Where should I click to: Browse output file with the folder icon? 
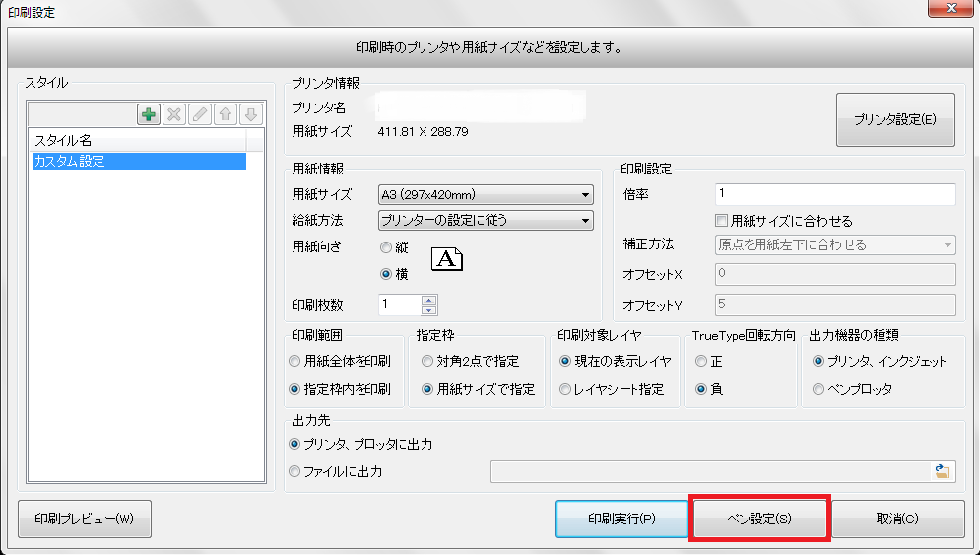[x=943, y=471]
